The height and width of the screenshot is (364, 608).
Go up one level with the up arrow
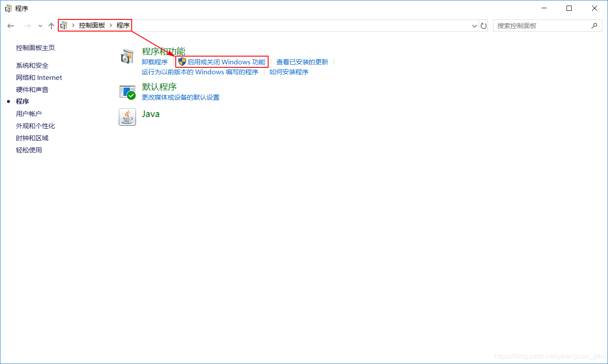pos(51,26)
